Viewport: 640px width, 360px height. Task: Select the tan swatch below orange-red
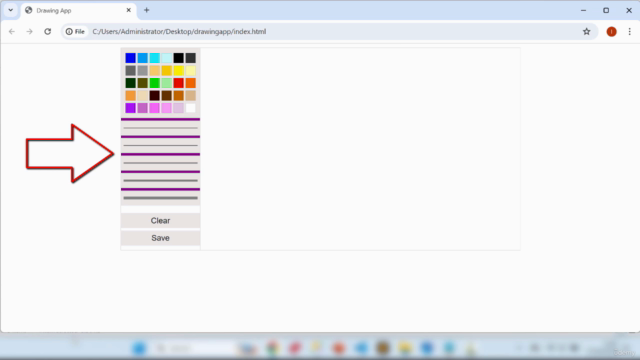tap(191, 96)
